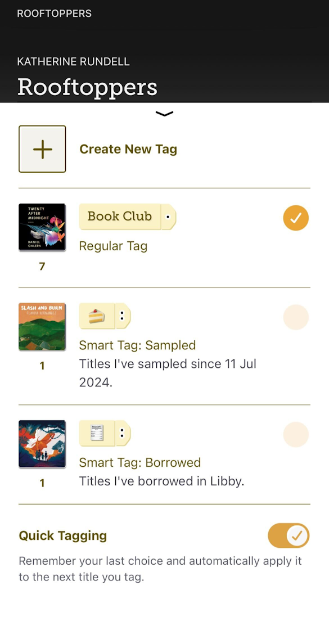
Task: Open Slash and Burn cover thumbnail
Action: coord(42,327)
